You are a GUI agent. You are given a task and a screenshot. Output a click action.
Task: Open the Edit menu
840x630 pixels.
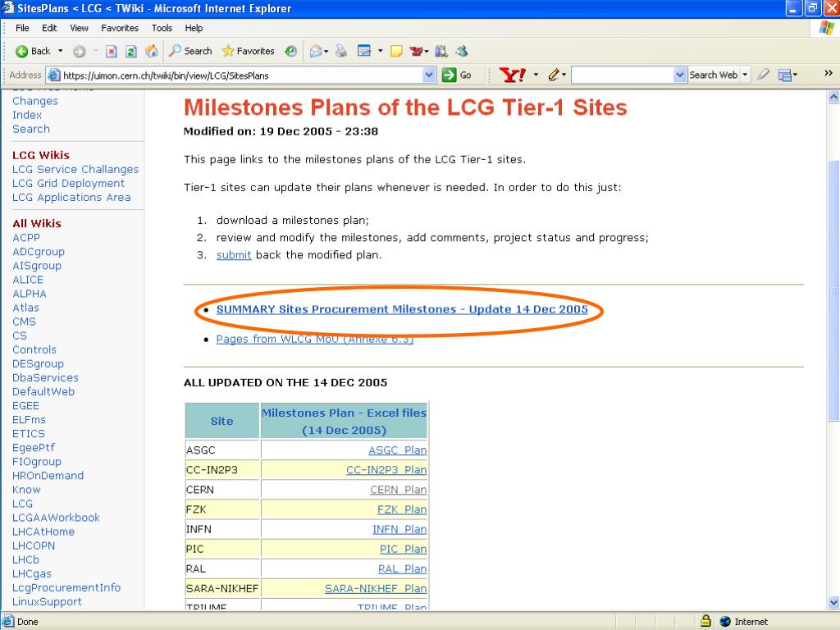coord(49,28)
